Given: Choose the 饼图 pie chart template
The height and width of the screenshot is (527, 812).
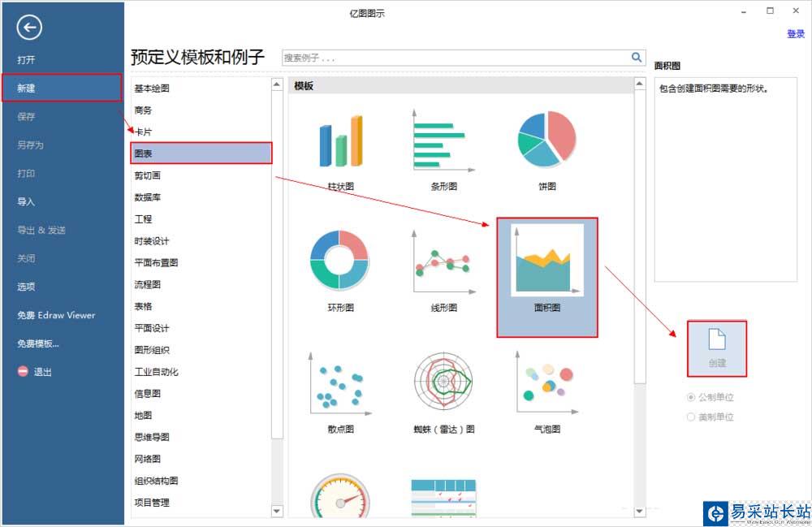Looking at the screenshot, I should (x=546, y=149).
